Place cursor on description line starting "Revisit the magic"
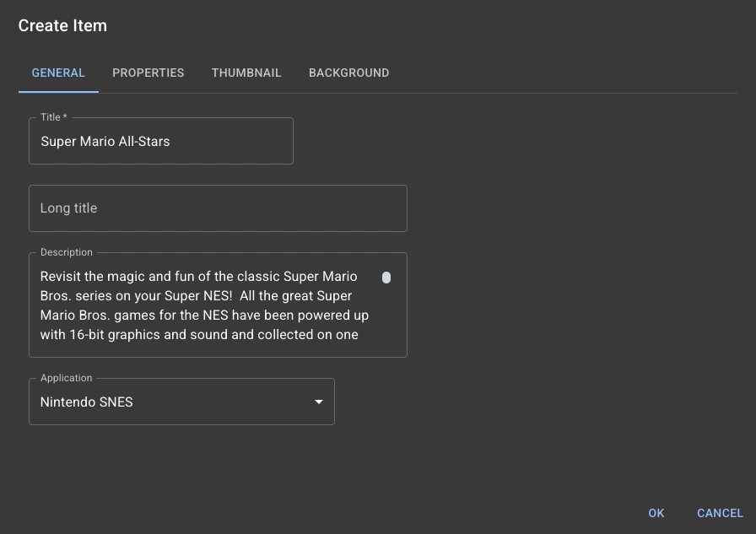Viewport: 756px width, 534px height. pos(198,277)
